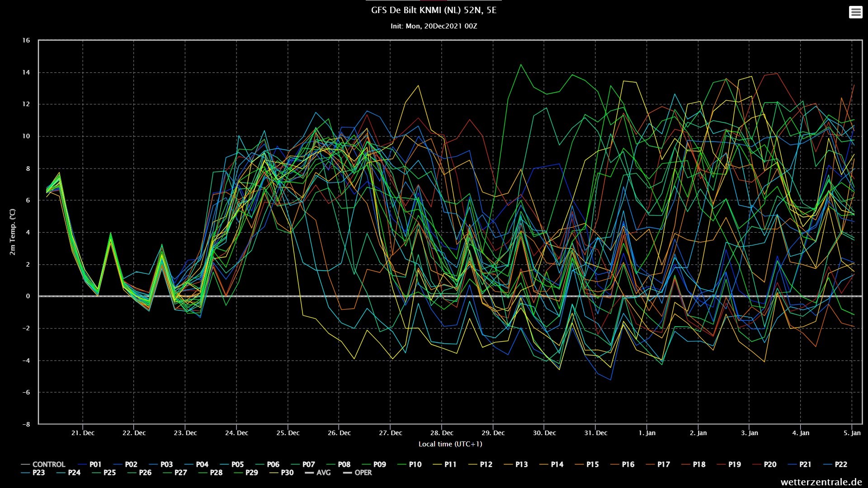Toggle P08 green series
The image size is (868, 488).
(x=339, y=465)
